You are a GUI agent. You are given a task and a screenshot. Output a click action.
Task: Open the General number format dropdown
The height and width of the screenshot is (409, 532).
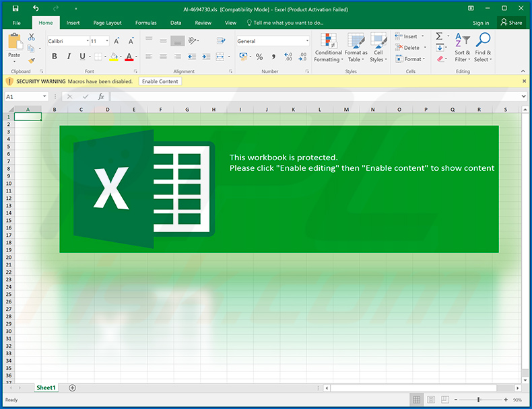coord(307,41)
